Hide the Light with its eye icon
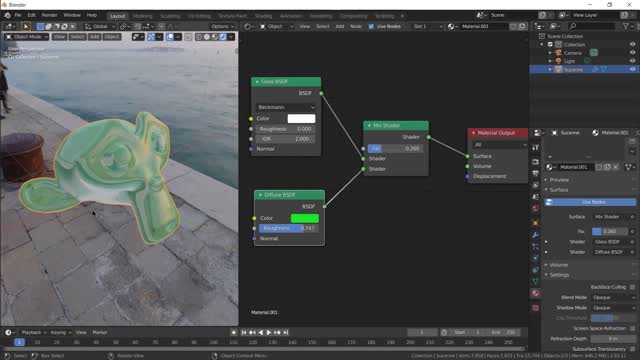This screenshot has height=360, width=640. [632, 61]
